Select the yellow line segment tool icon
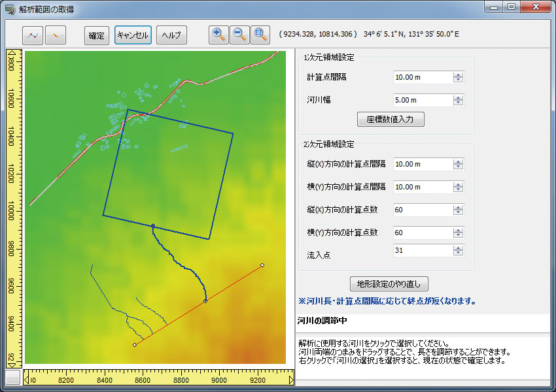The width and height of the screenshot is (556, 392). (x=56, y=35)
